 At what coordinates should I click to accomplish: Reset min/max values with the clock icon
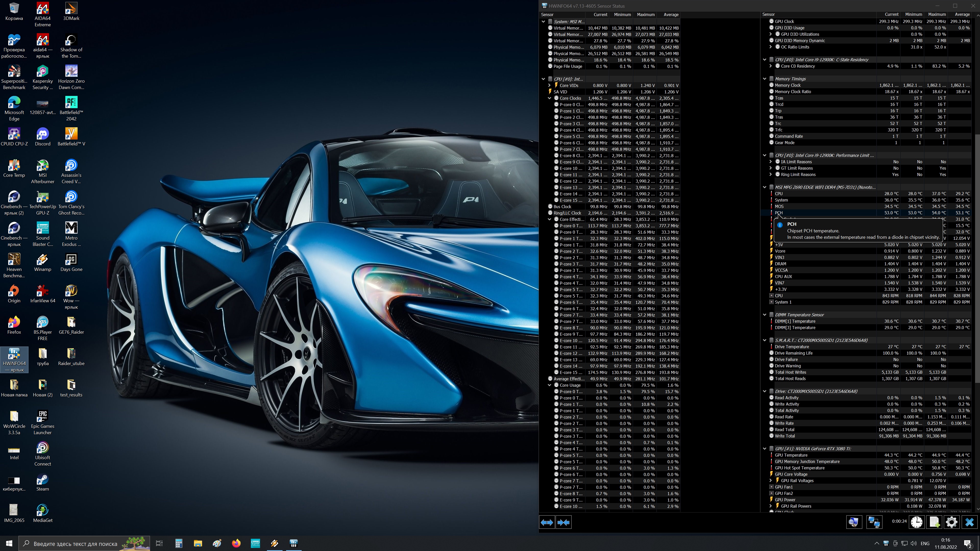[917, 522]
